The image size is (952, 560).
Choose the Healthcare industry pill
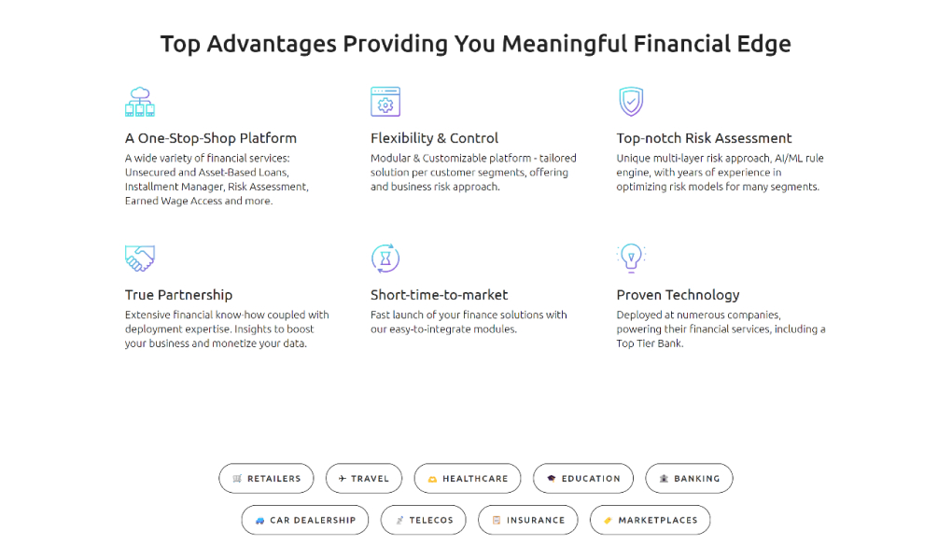468,479
